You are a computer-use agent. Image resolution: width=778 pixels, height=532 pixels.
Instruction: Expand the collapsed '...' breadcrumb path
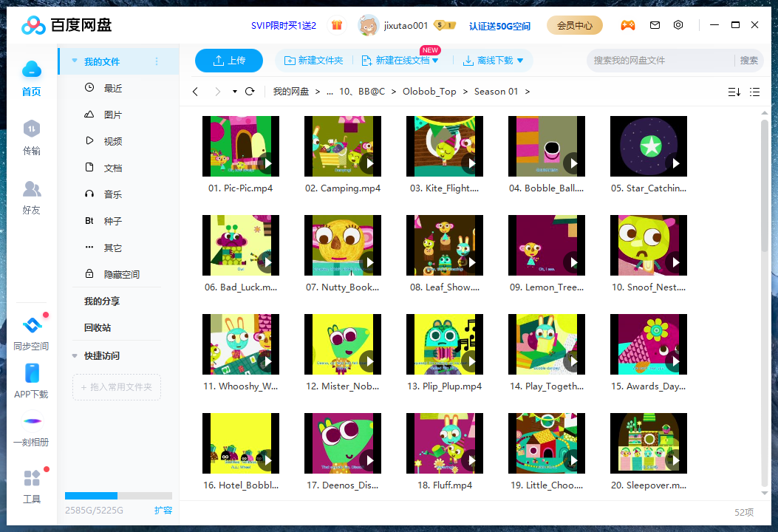330,92
